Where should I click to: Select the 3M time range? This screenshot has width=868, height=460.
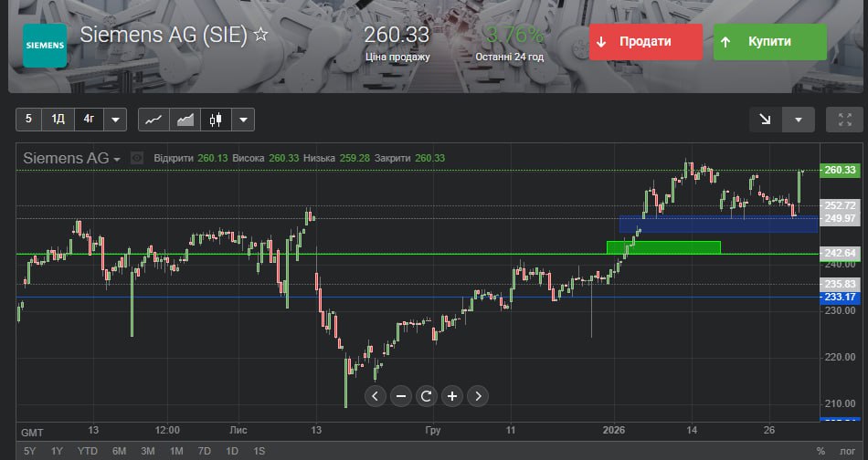point(148,451)
